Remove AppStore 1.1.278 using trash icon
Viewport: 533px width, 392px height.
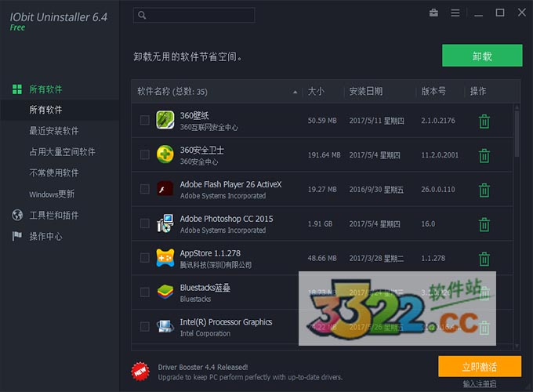pyautogui.click(x=484, y=259)
